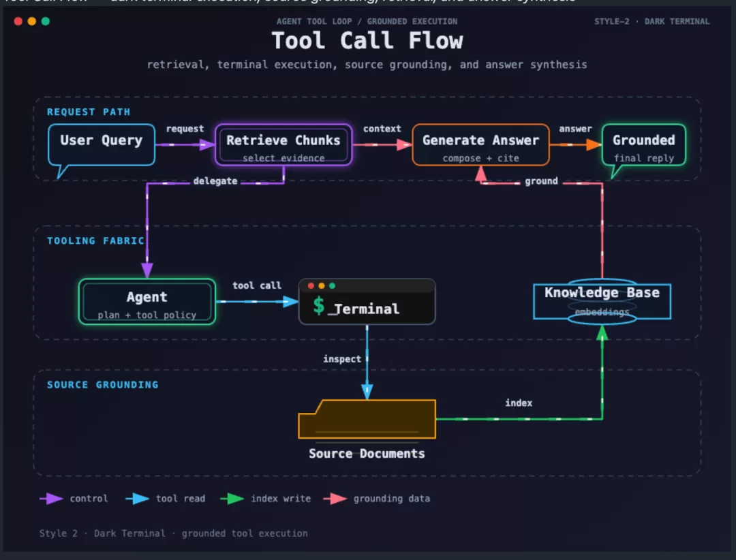Click the "request" edge label

tap(185, 129)
